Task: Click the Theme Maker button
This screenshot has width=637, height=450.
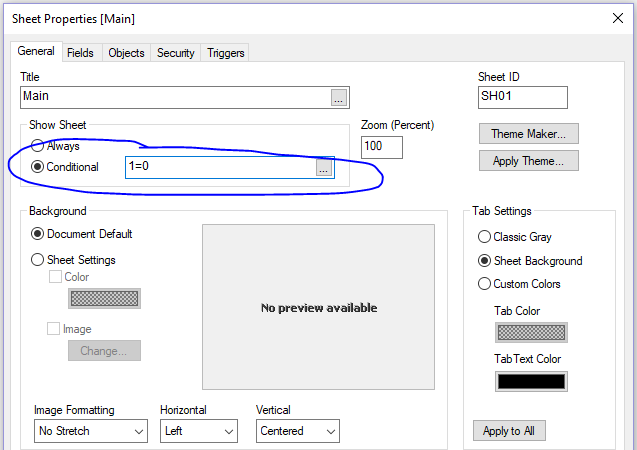Action: point(529,133)
